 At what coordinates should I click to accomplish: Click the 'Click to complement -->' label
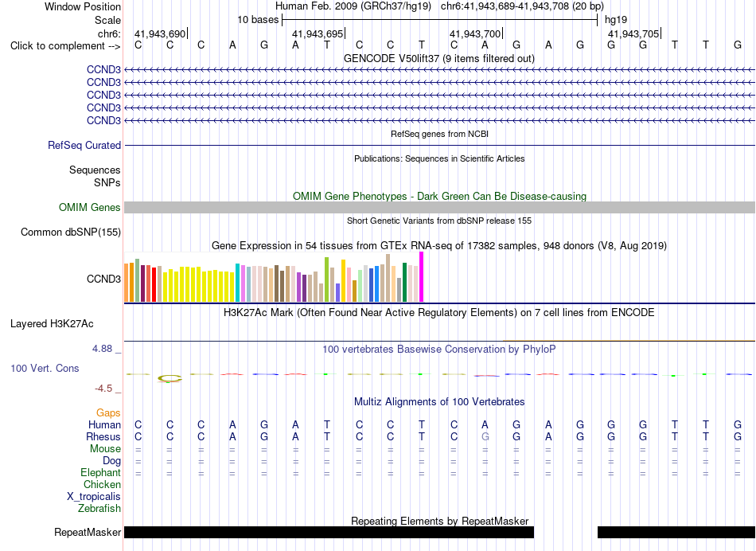click(x=65, y=46)
